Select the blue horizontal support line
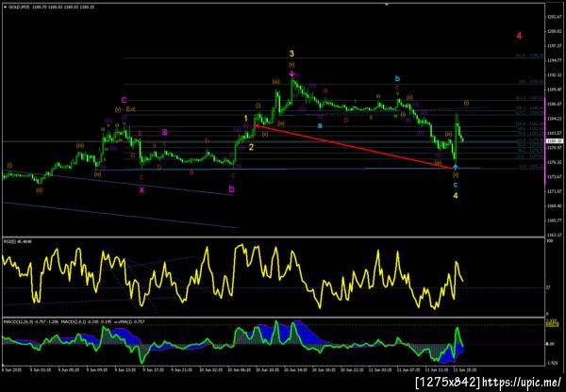 coord(288,169)
